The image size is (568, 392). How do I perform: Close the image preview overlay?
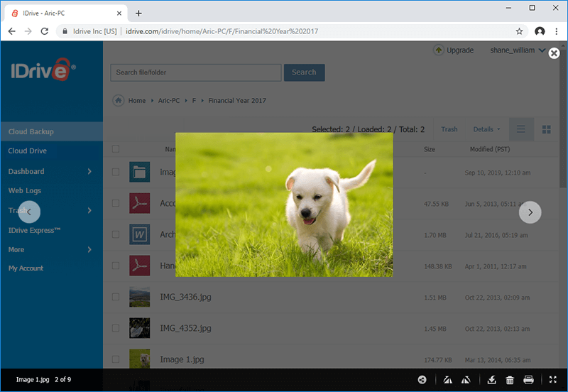(x=554, y=53)
